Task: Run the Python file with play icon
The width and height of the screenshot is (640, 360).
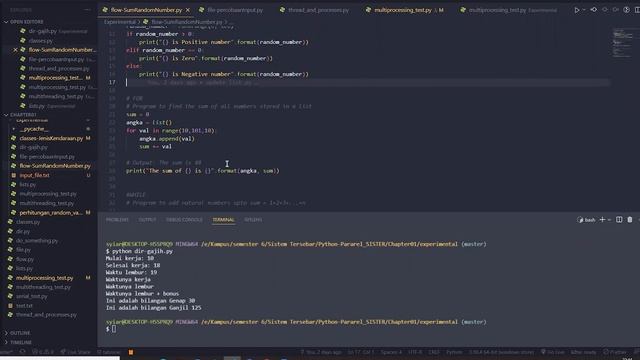Action: pyautogui.click(x=577, y=10)
